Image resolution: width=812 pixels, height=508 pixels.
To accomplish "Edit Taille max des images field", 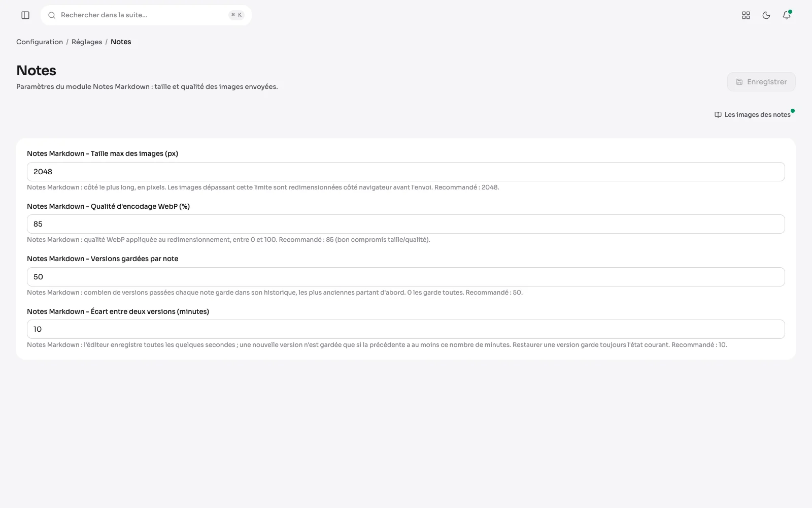I will pos(406,172).
